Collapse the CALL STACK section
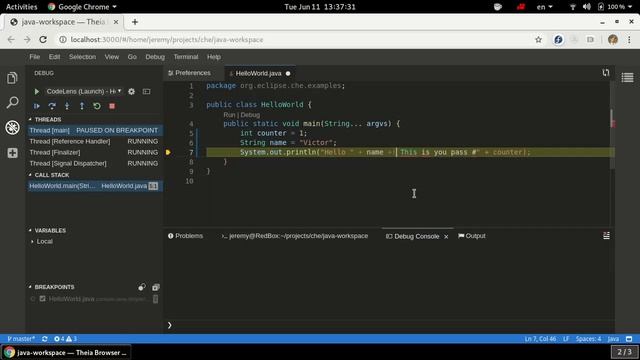 click(x=49, y=175)
